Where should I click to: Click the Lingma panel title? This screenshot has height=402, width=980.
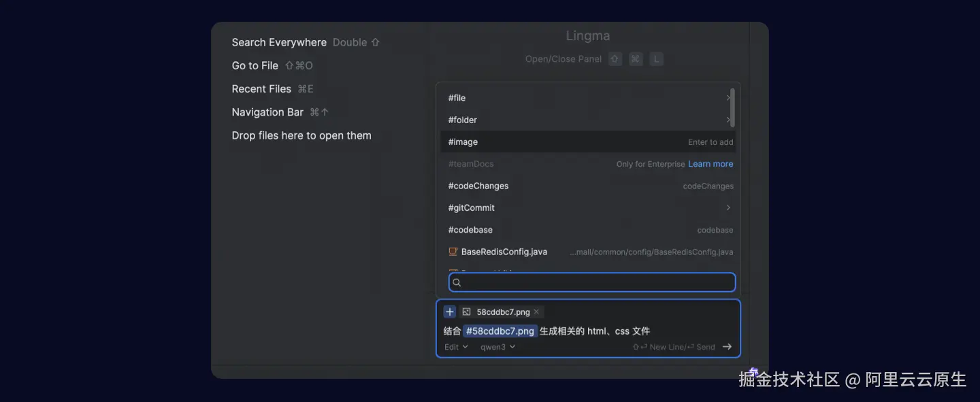pos(588,35)
